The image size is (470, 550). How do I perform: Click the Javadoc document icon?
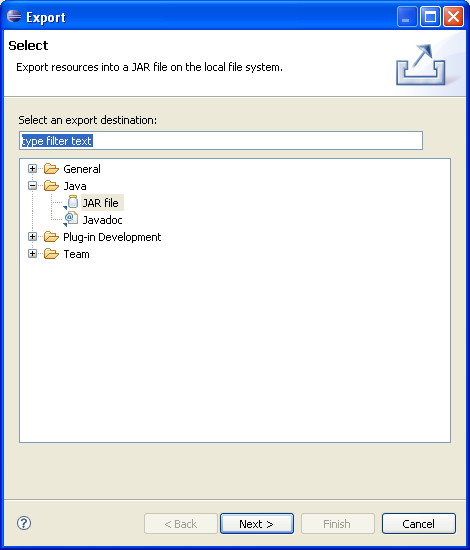[x=72, y=220]
